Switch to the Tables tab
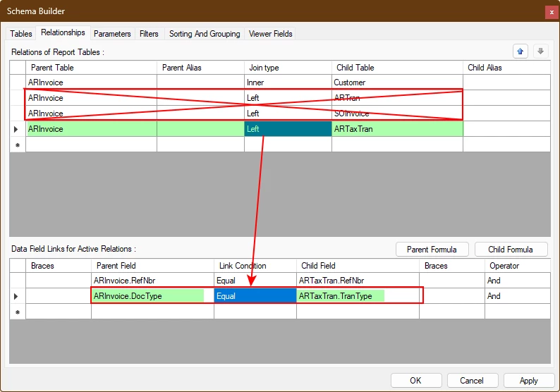This screenshot has width=560, height=392. [x=20, y=34]
